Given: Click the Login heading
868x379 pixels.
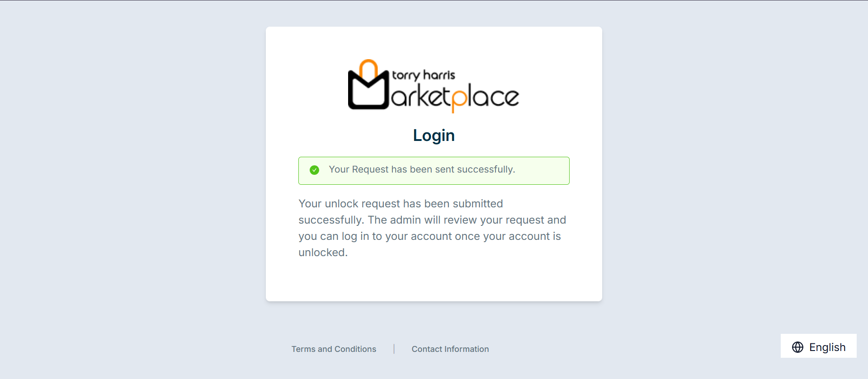Looking at the screenshot, I should click(x=434, y=136).
